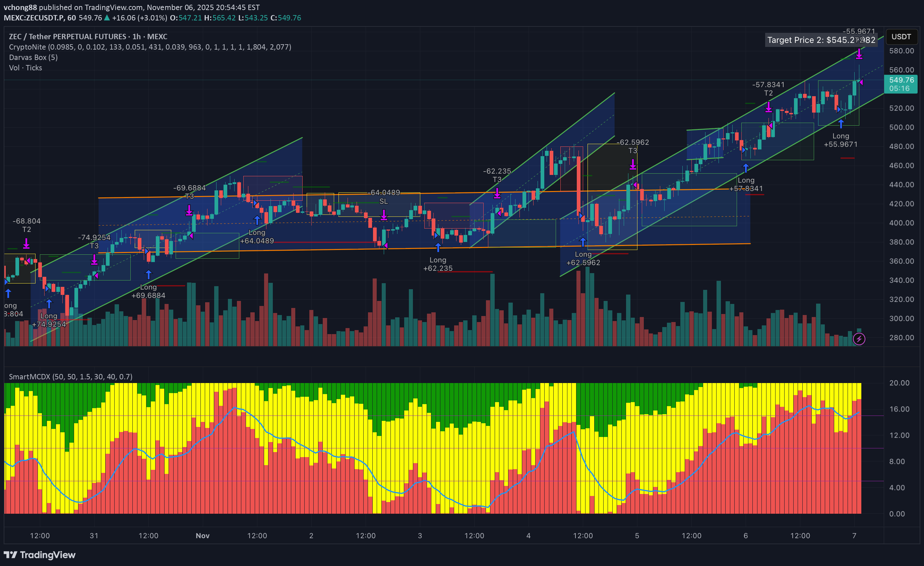Click the ZEC / Tether PERPETUAL FUTURES title
Screen dimensions: 924x566
click(88, 36)
